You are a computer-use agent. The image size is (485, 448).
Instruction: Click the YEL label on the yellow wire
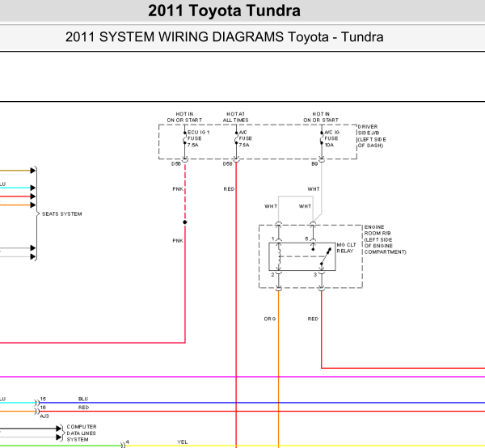coord(183,442)
